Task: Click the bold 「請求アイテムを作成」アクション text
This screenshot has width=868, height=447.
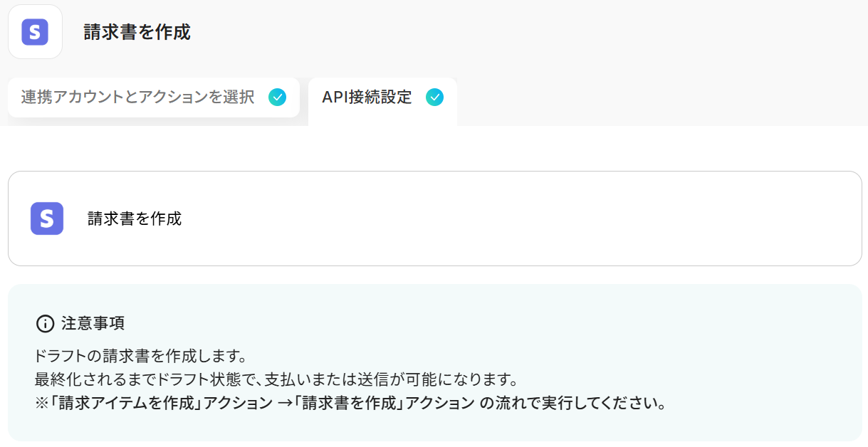Action: pos(161,404)
